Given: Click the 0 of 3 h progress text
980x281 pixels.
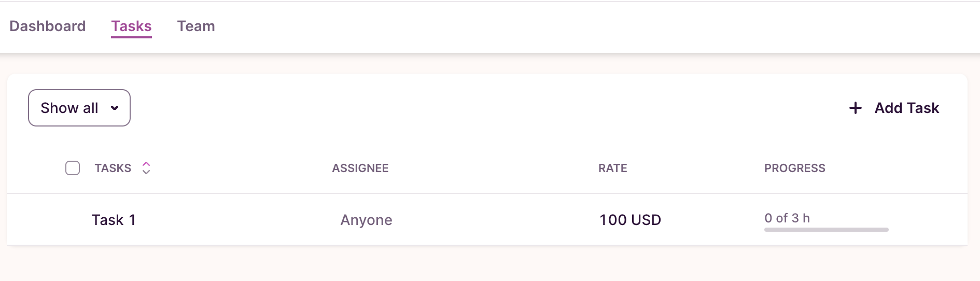Looking at the screenshot, I should click(x=787, y=218).
